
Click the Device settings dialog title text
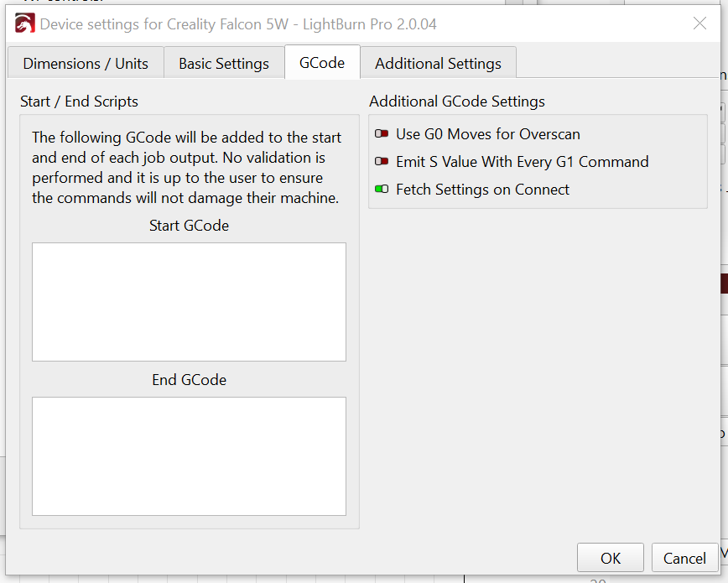coord(238,24)
